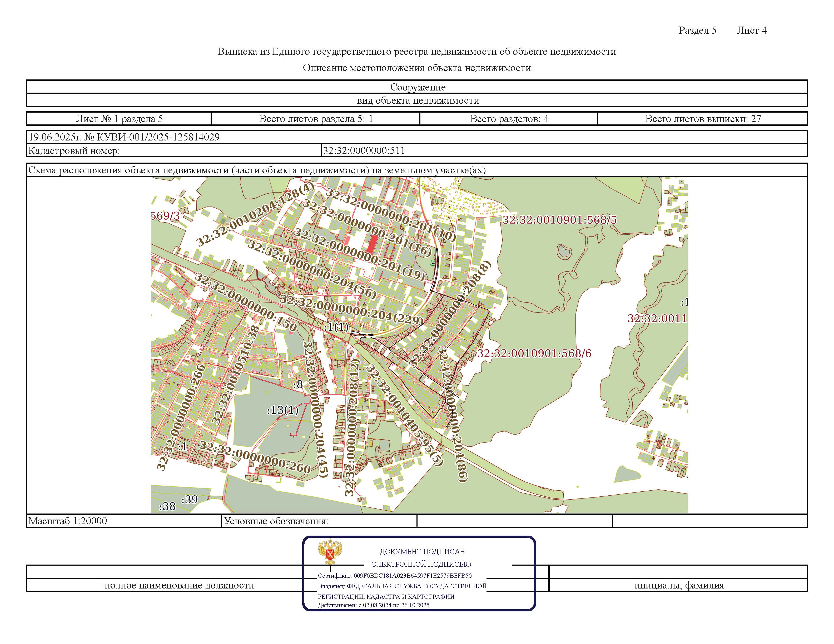Click the map label 32:32:0010204:128(4)
The image size is (834, 644).
(255, 214)
